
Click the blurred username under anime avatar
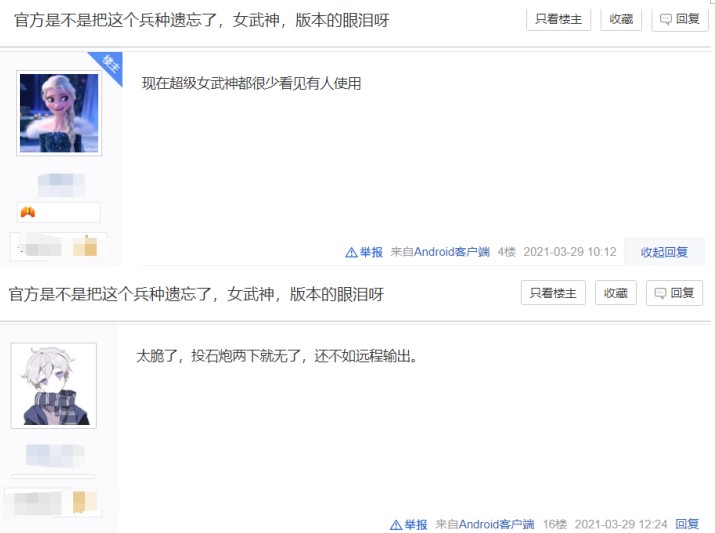click(55, 455)
